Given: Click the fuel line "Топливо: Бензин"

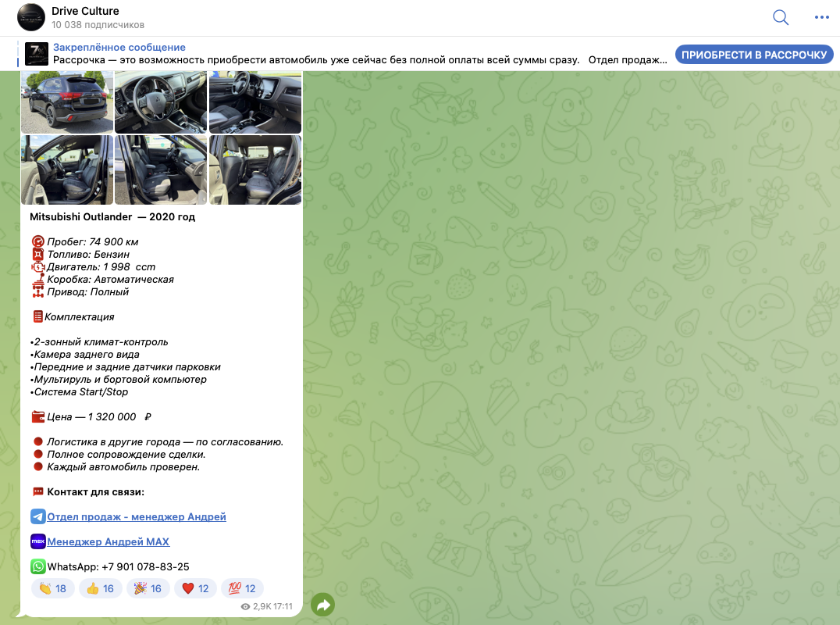Looking at the screenshot, I should tap(88, 254).
